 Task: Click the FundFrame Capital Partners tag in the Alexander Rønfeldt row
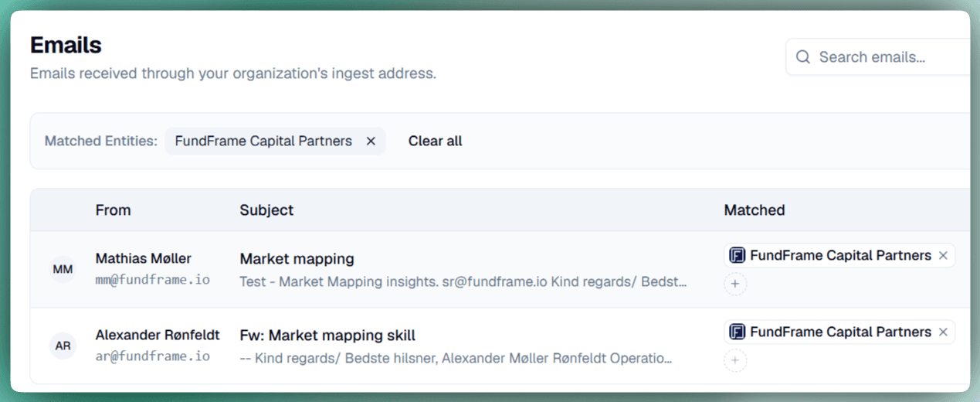(x=839, y=332)
